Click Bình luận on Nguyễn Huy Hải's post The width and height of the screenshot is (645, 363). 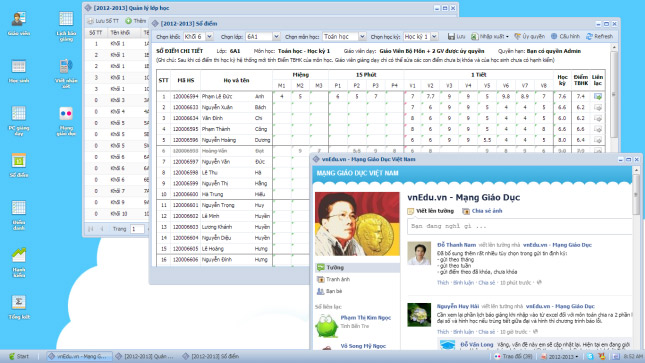(x=463, y=332)
